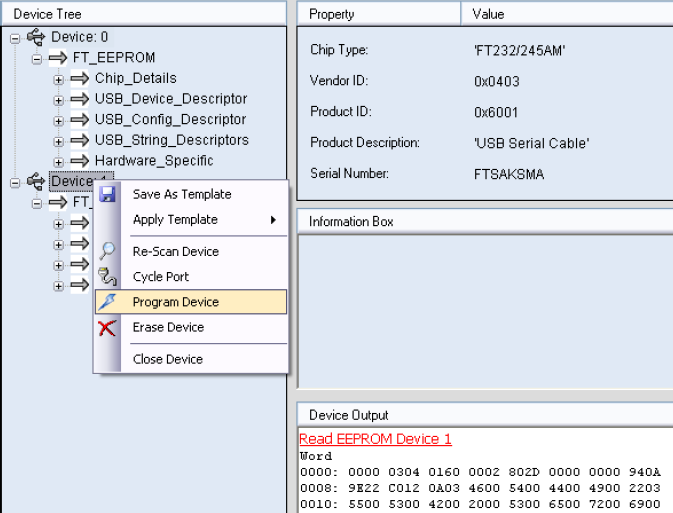Select the USB_String_Descriptors tree item

point(172,140)
